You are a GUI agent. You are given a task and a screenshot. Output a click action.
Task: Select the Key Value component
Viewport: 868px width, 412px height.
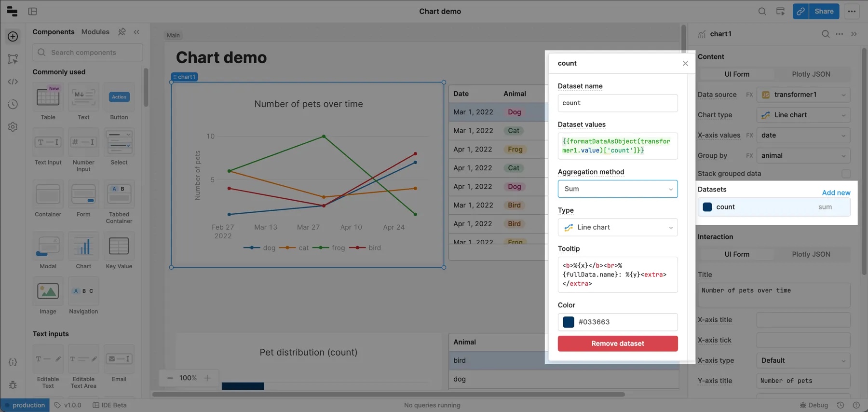[119, 251]
